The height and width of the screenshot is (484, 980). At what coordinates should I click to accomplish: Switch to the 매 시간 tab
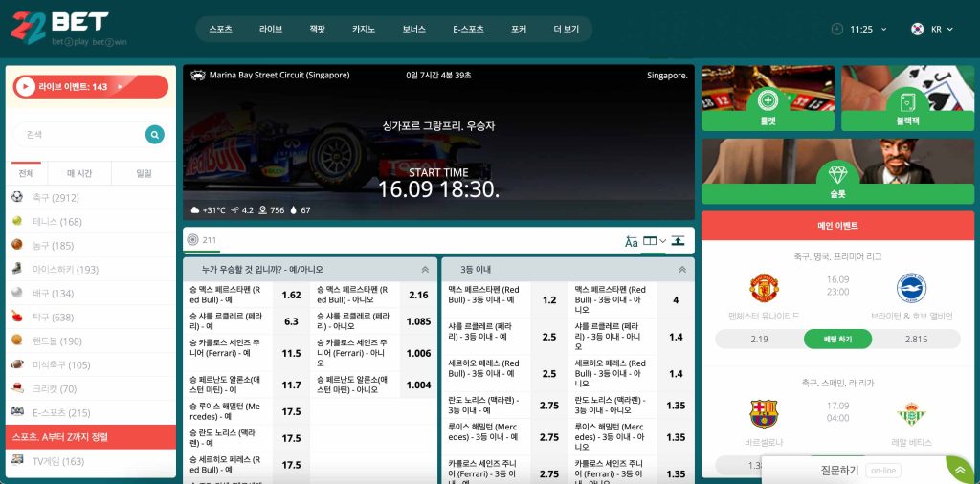click(78, 173)
